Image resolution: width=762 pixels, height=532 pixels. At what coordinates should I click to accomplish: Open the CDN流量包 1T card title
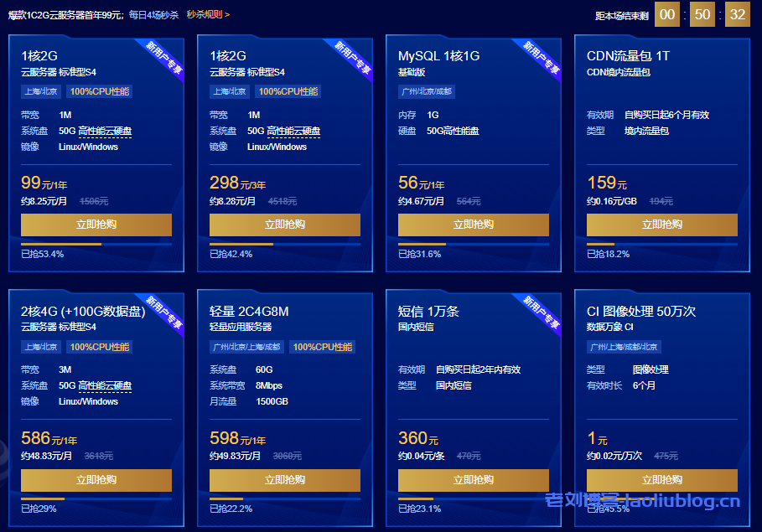point(628,56)
